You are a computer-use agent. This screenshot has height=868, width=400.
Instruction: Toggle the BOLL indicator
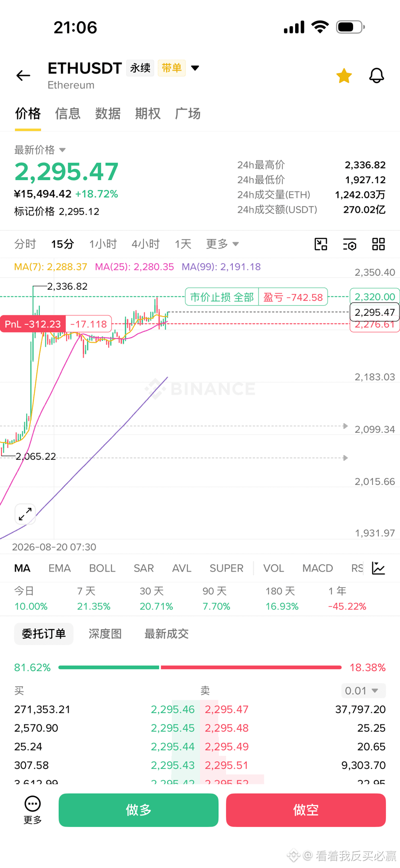click(x=102, y=568)
